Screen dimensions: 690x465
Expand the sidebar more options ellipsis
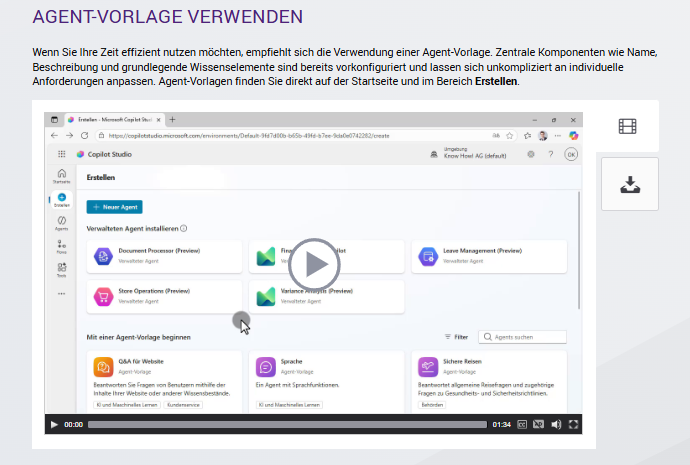pyautogui.click(x=62, y=293)
